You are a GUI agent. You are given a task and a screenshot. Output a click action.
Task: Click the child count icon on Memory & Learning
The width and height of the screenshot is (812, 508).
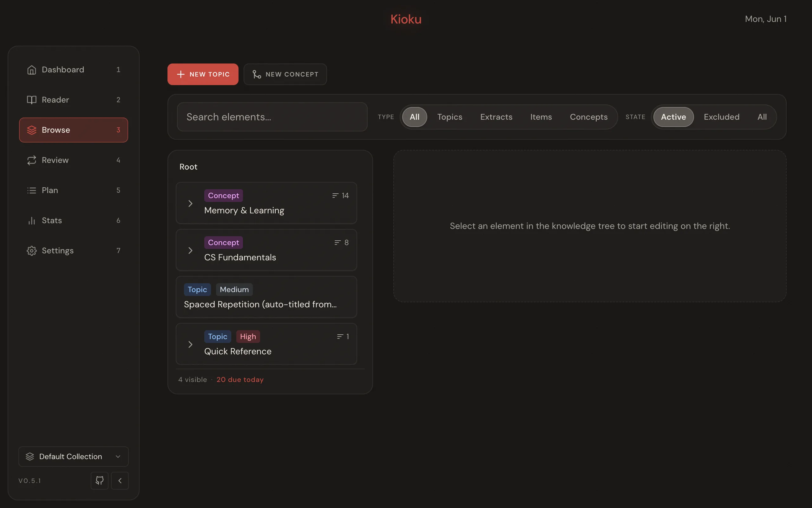[x=335, y=196]
